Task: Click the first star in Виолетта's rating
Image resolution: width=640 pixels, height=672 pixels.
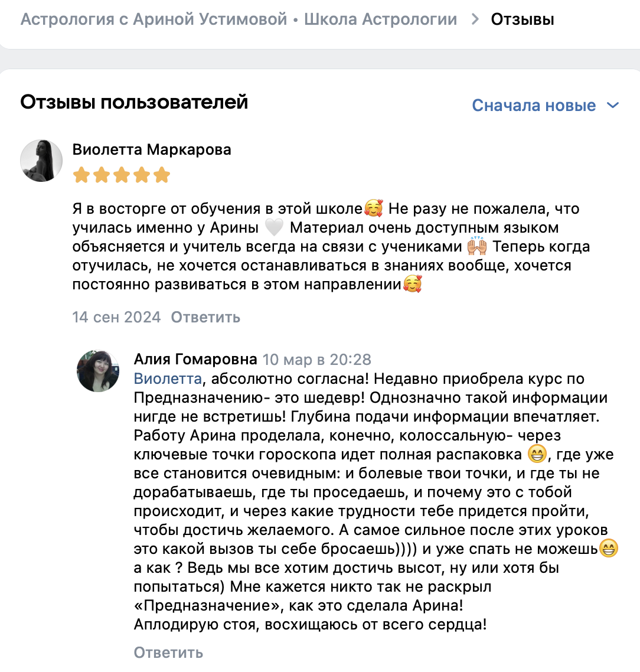Action: tap(81, 175)
